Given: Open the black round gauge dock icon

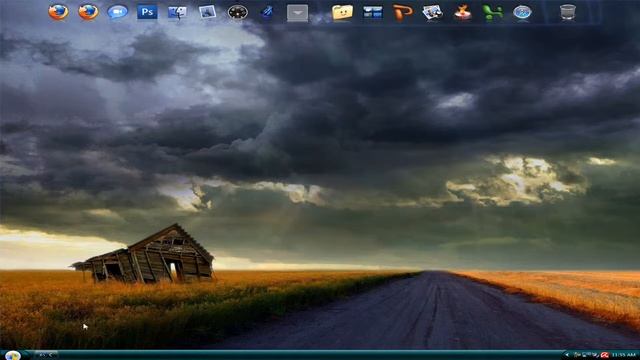Looking at the screenshot, I should [x=238, y=13].
